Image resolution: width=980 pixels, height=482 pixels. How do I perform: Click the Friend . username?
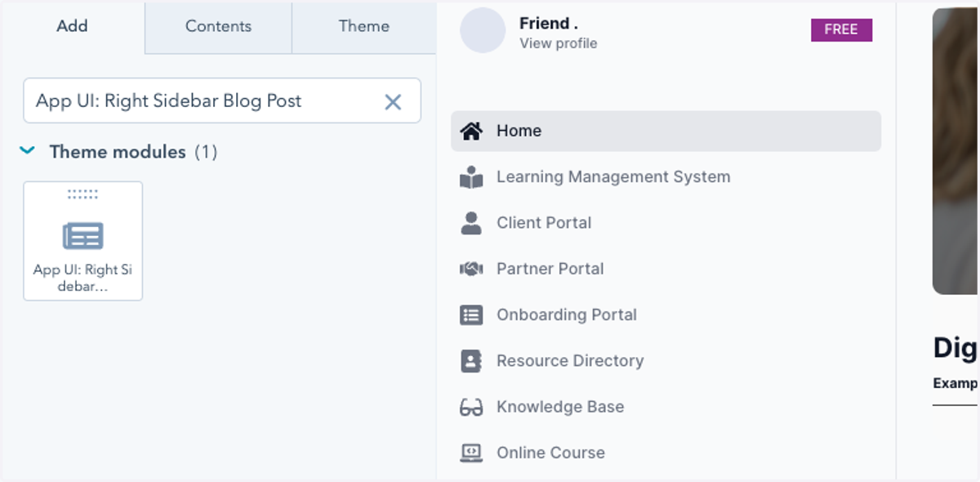(x=549, y=24)
